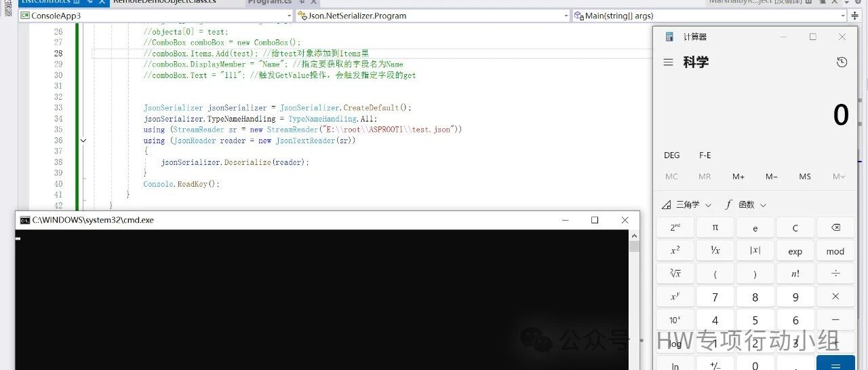868x370 pixels.
Task: Click the cmd.exe window title icon
Action: pyautogui.click(x=25, y=220)
